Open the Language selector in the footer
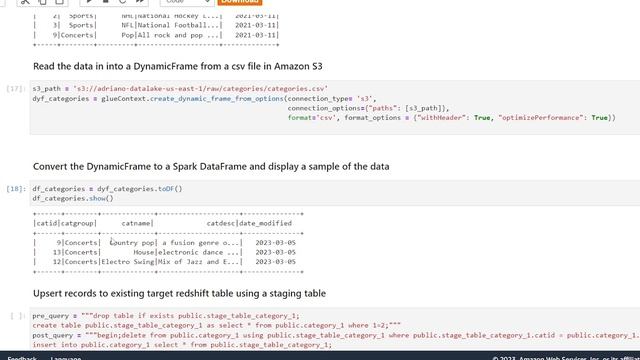The width and height of the screenshot is (640, 360). [66, 358]
